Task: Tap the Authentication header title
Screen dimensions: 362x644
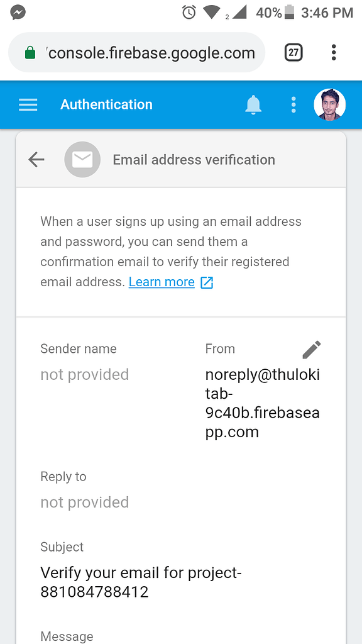Action: click(x=106, y=104)
